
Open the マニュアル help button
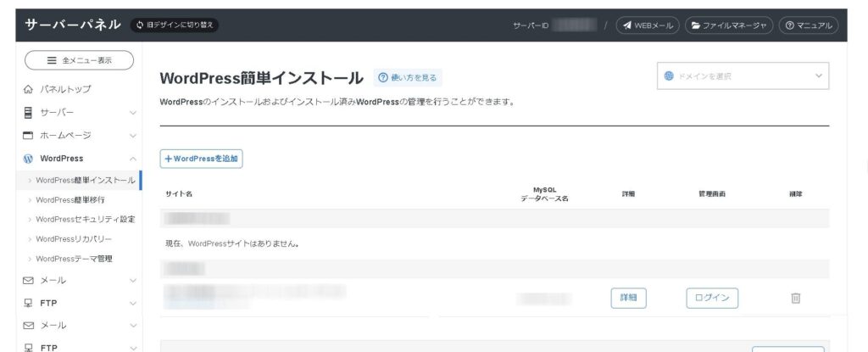point(808,25)
